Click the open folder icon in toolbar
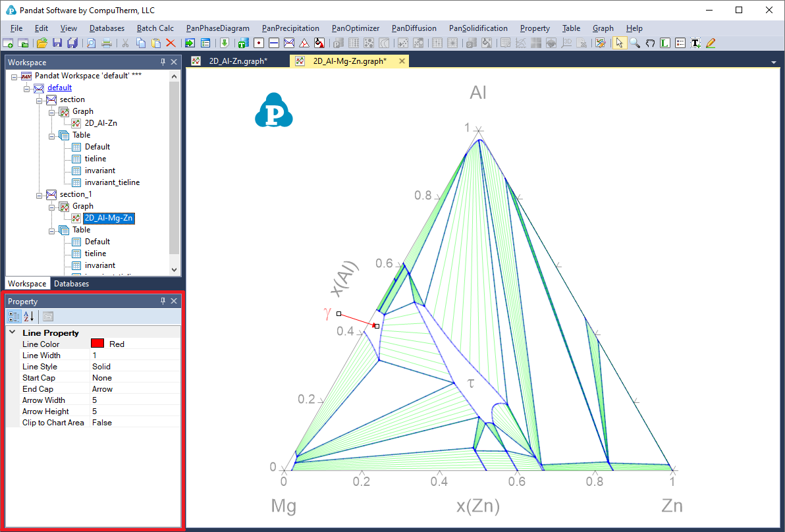Viewport: 785px width, 532px height. pos(42,43)
